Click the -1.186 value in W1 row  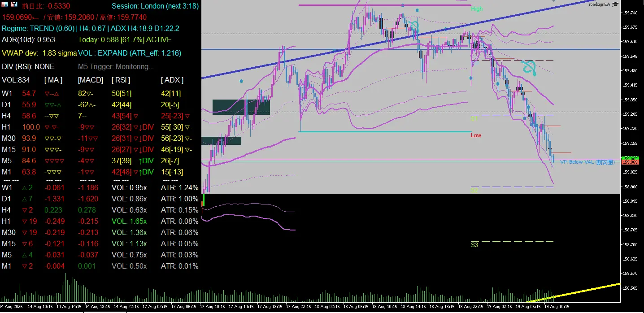pyautogui.click(x=88, y=187)
